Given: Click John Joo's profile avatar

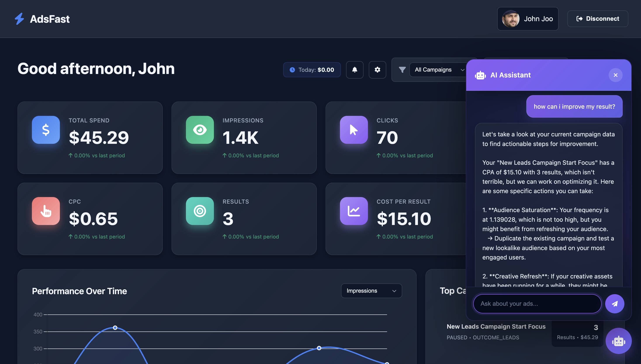Looking at the screenshot, I should pyautogui.click(x=511, y=19).
